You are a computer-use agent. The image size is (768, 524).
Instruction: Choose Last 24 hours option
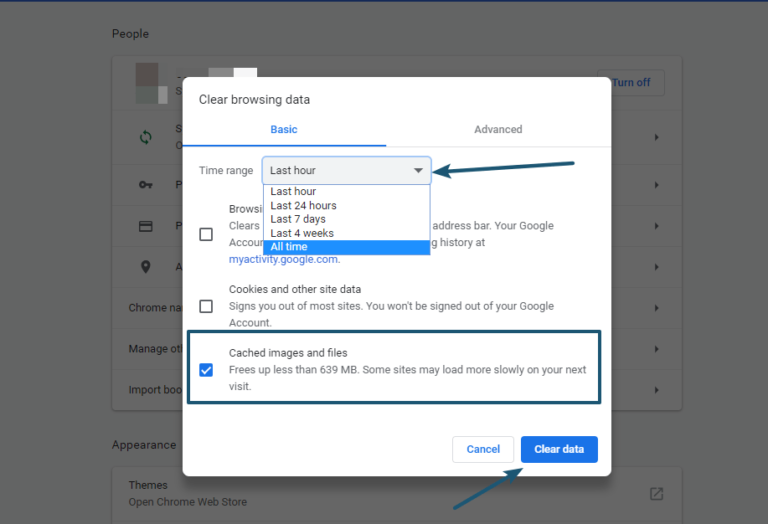pos(347,206)
